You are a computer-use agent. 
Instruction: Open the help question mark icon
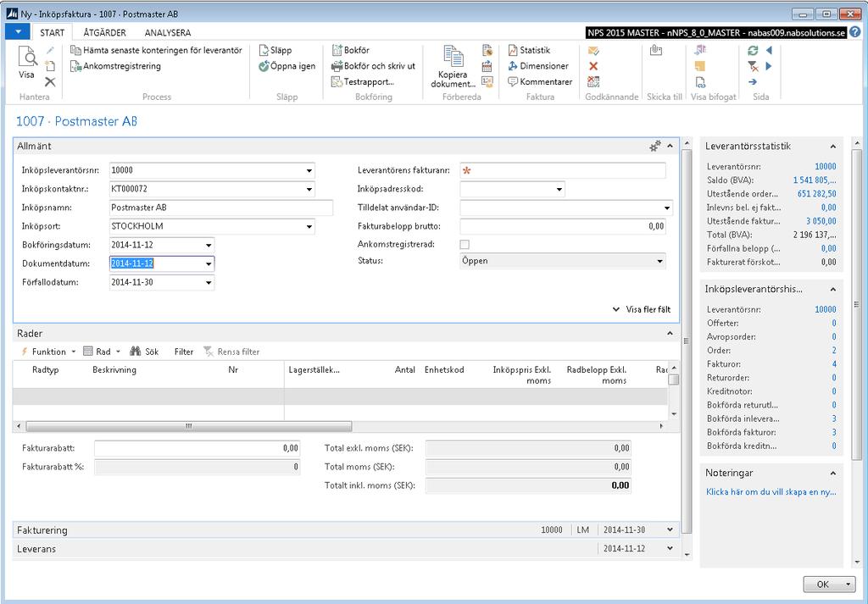[x=855, y=33]
